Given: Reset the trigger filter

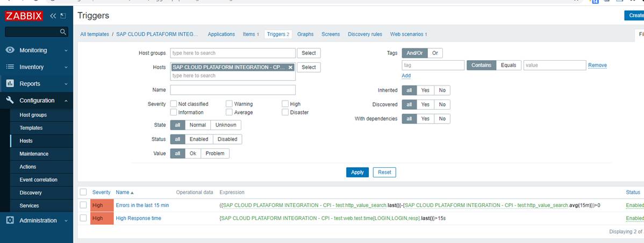Looking at the screenshot, I should pos(384,173).
